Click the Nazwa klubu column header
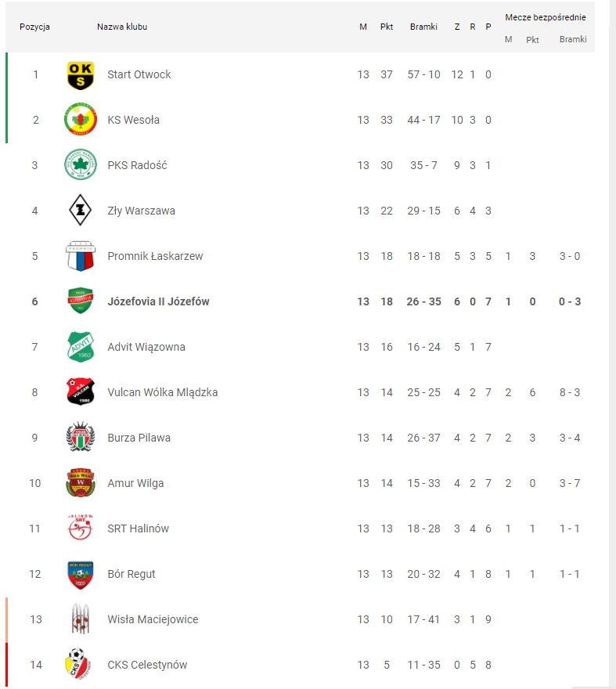Image resolution: width=616 pixels, height=689 pixels. pyautogui.click(x=122, y=27)
